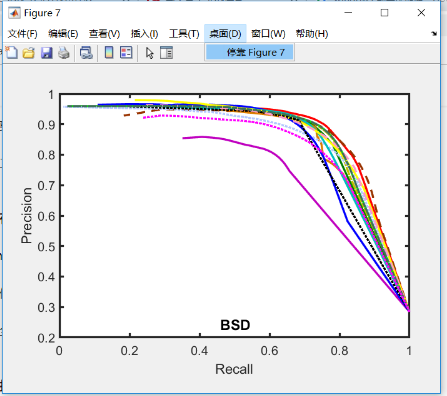Click the New Figure toolbar icon
Viewport: 447px width, 396px height.
(11, 53)
